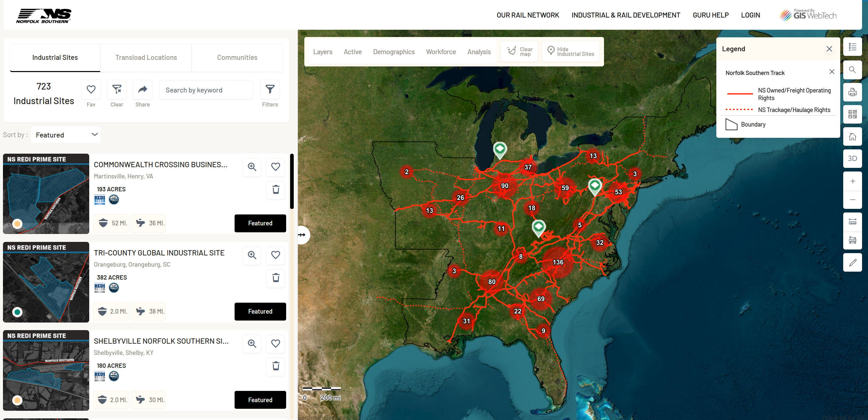This screenshot has height=420, width=868.
Task: Open Shelbyville Norfolk Southern site title
Action: click(x=161, y=341)
